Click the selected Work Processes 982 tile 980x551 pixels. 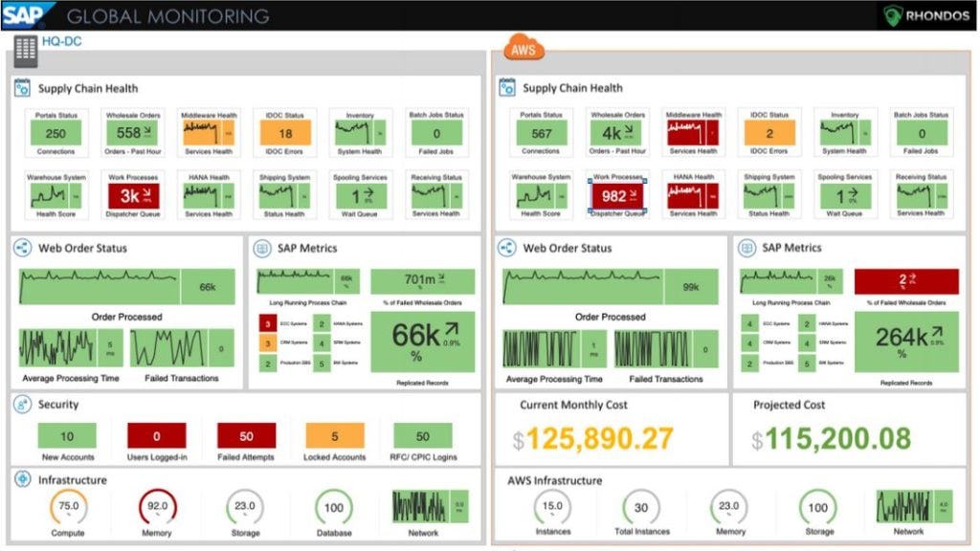tap(617, 196)
